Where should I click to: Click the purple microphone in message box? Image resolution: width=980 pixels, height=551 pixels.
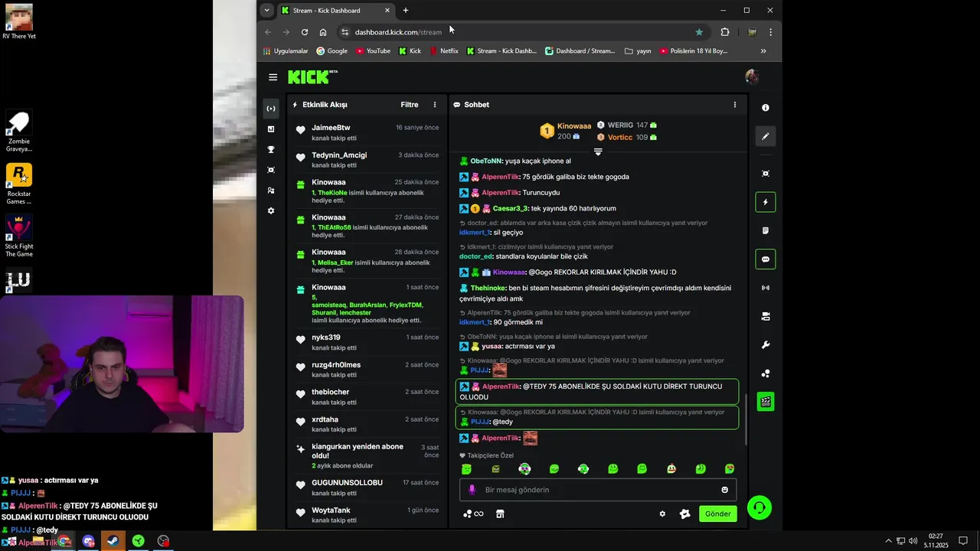[472, 490]
